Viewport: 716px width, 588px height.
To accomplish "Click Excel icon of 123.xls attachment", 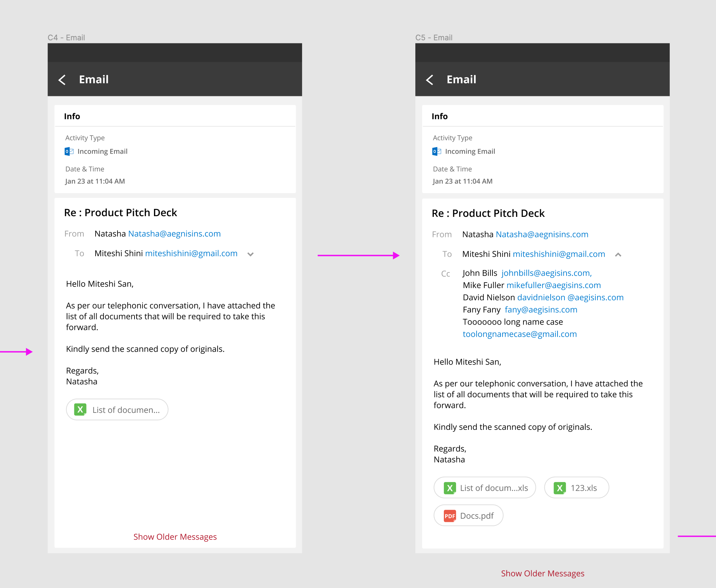I will (x=560, y=488).
